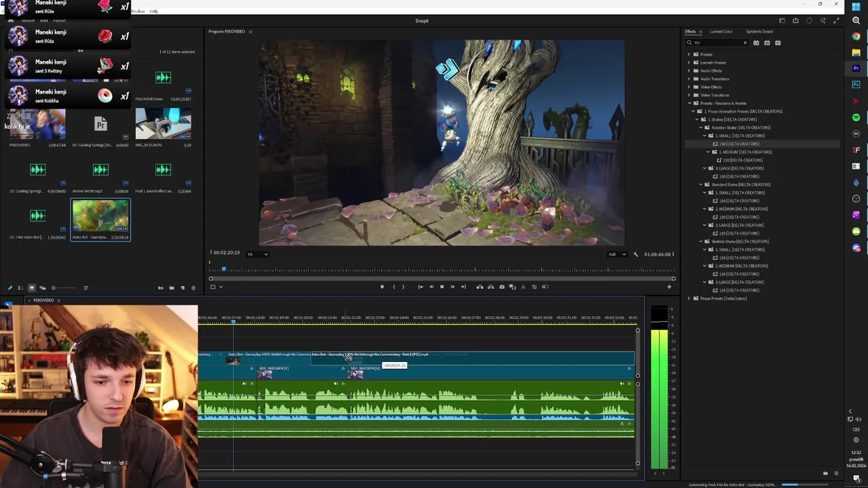The width and height of the screenshot is (868, 488).
Task: Open the Help menu
Action: (x=154, y=12)
